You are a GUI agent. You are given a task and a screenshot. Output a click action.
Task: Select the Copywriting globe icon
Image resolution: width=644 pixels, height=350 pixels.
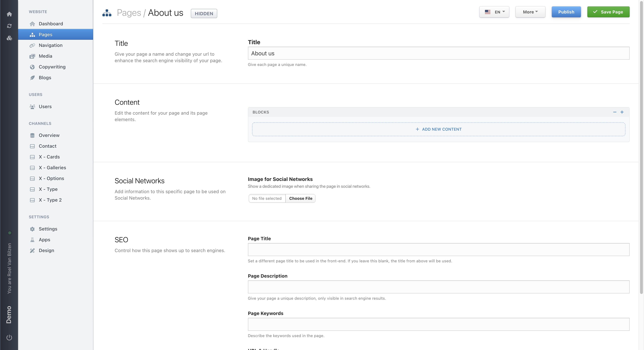(33, 67)
